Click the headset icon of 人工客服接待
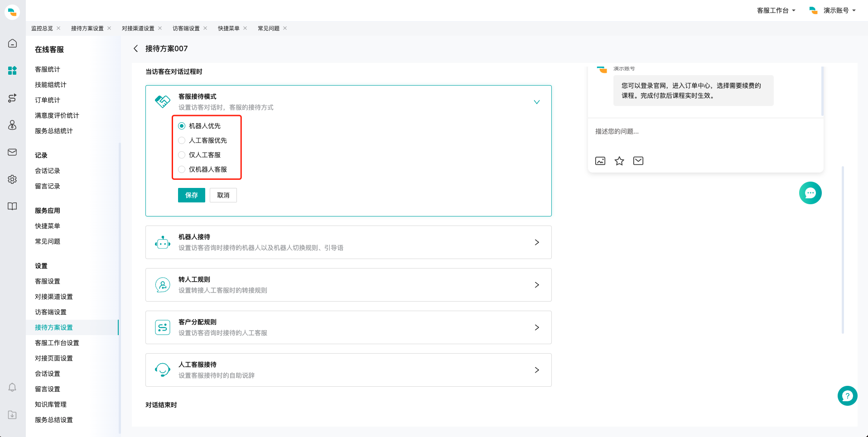Viewport: 868px width, 437px height. coord(163,370)
